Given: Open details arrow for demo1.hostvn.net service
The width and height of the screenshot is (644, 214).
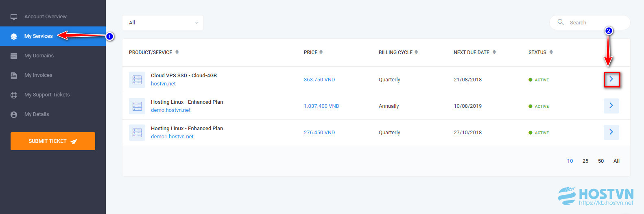Looking at the screenshot, I should tap(611, 132).
